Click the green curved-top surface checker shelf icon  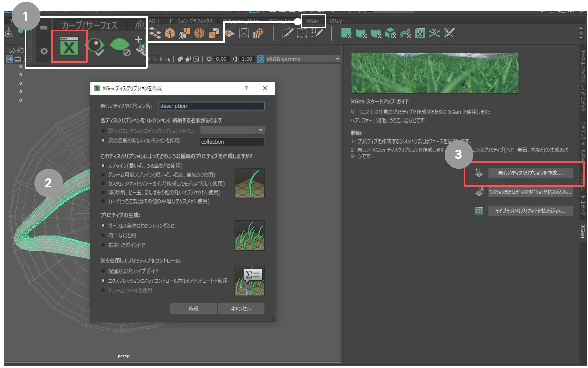pyautogui.click(x=361, y=33)
